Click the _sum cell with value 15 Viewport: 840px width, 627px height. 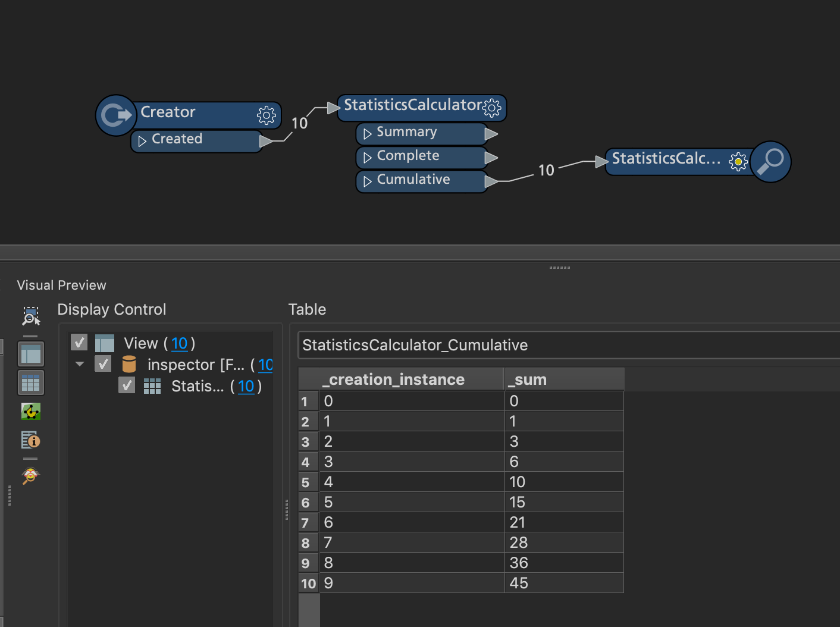click(x=564, y=502)
